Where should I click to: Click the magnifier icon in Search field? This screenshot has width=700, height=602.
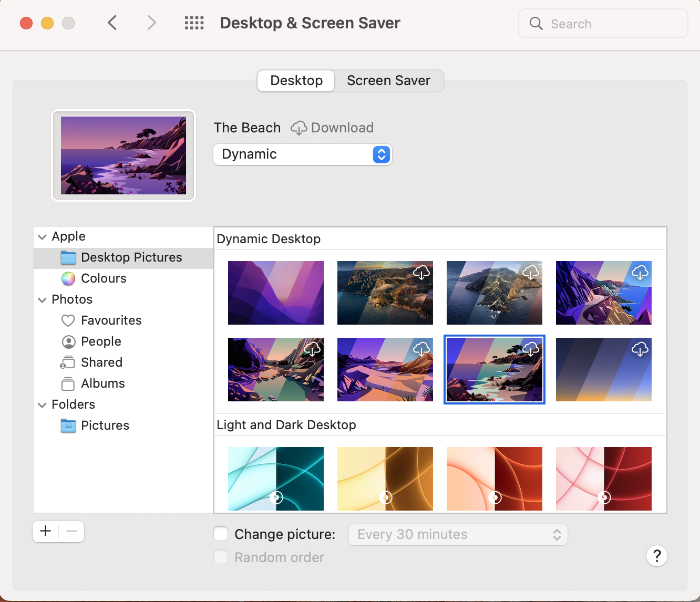536,23
